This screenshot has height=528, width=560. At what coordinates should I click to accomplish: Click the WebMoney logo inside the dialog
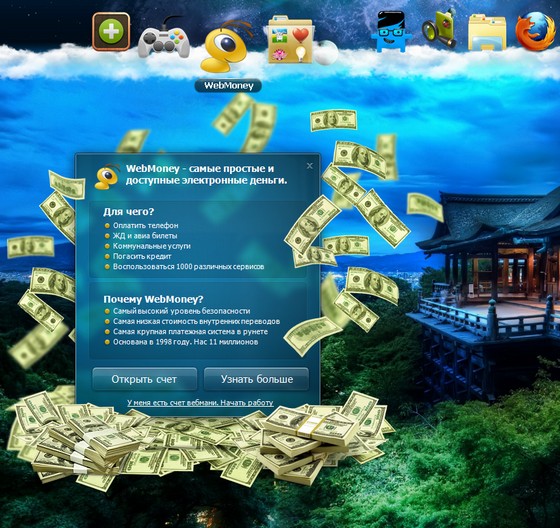[x=107, y=176]
